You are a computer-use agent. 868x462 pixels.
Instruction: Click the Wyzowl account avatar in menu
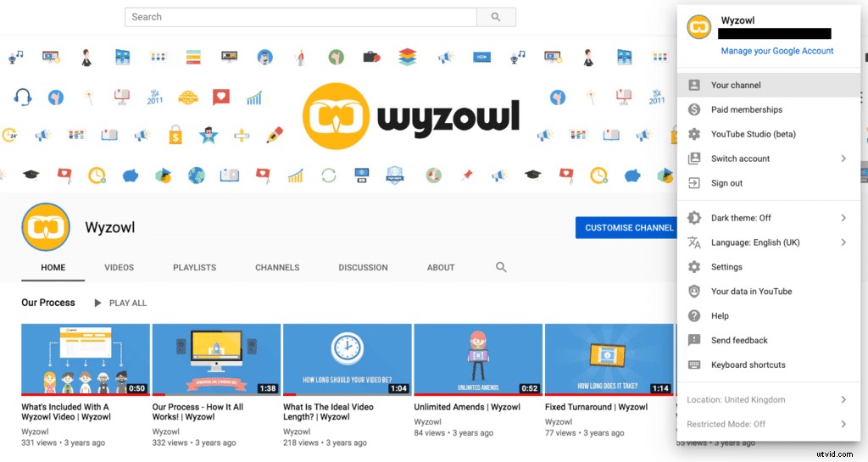699,26
